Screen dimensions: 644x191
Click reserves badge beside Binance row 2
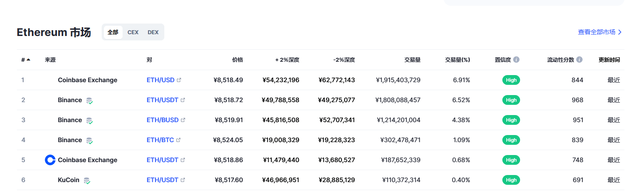pos(89,100)
